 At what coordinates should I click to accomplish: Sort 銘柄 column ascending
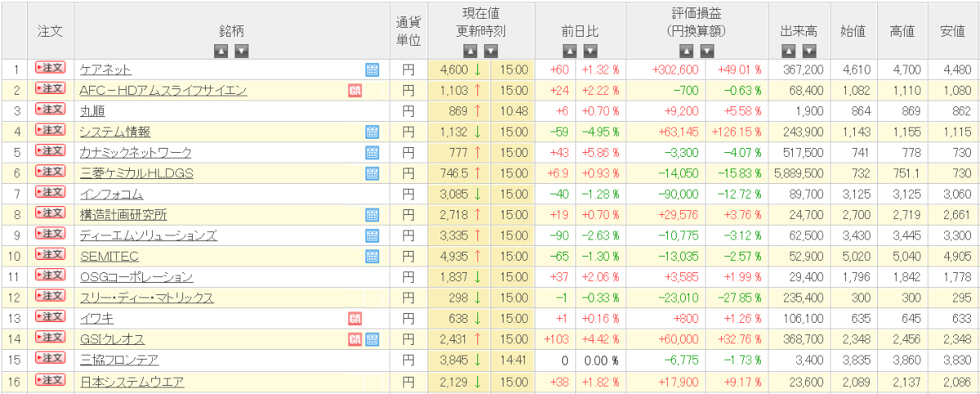pyautogui.click(x=221, y=51)
